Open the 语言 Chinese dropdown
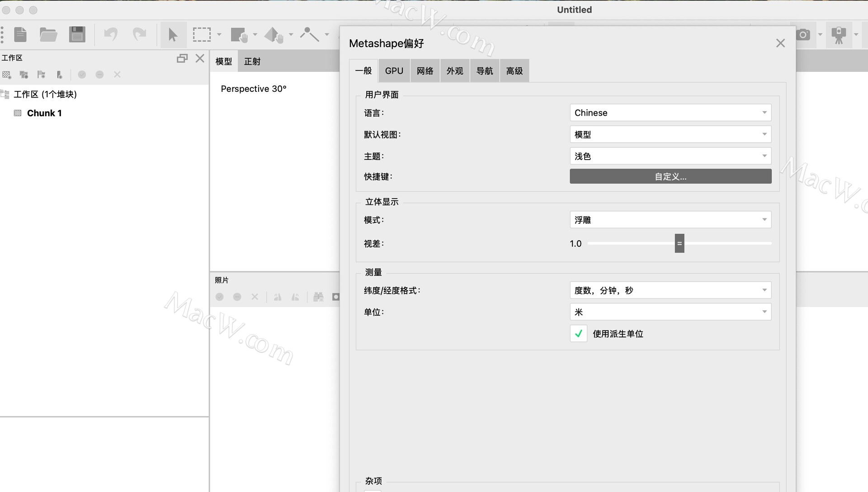Image resolution: width=868 pixels, height=492 pixels. coord(670,113)
